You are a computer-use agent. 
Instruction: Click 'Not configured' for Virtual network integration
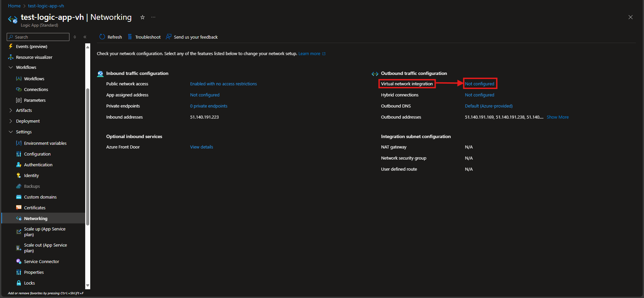(480, 84)
